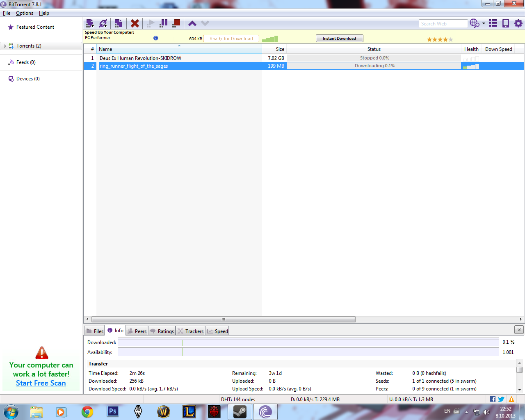Remove the selected torrent with the red X icon
The image size is (525, 420).
tap(135, 23)
